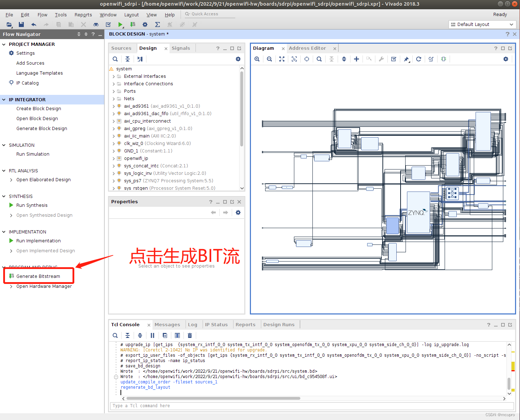Expand the sys_ps7 ZYNQ7 Processing System node
The width and height of the screenshot is (520, 420).
(x=113, y=181)
